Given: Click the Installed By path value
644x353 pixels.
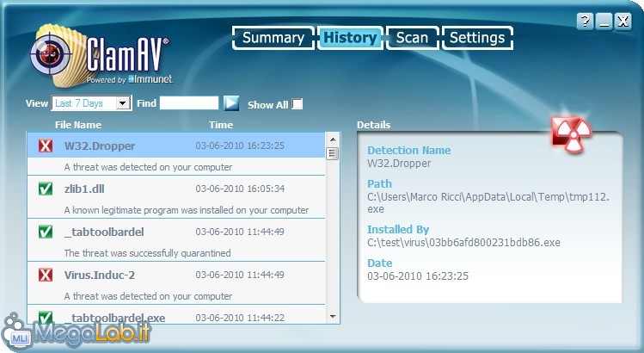Looking at the screenshot, I should point(463,242).
